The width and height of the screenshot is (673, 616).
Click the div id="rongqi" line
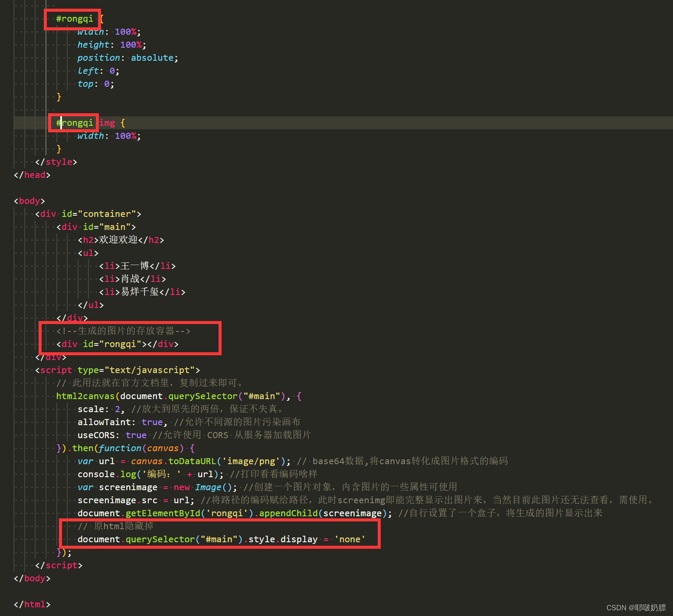point(118,344)
